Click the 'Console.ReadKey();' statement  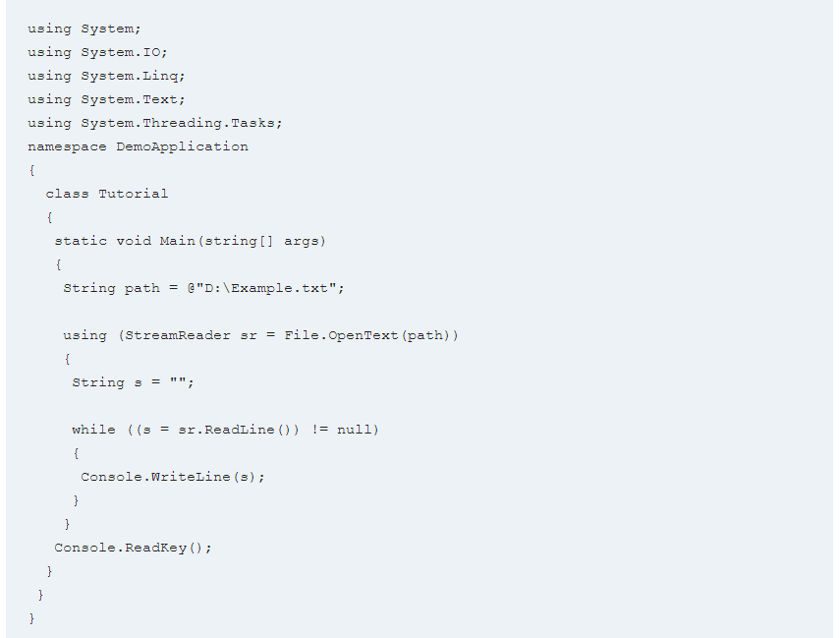point(133,548)
